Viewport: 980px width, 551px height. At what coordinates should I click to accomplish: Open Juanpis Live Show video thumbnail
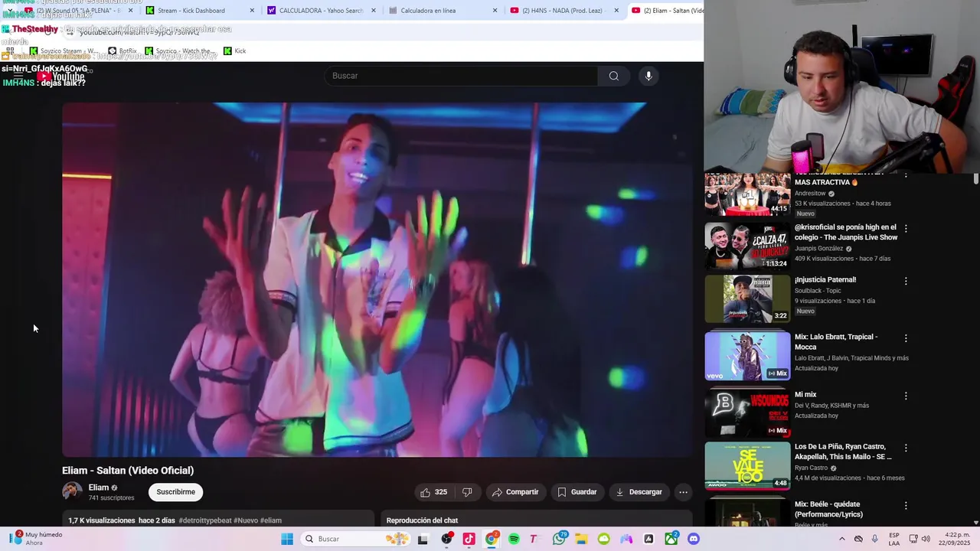[747, 246]
